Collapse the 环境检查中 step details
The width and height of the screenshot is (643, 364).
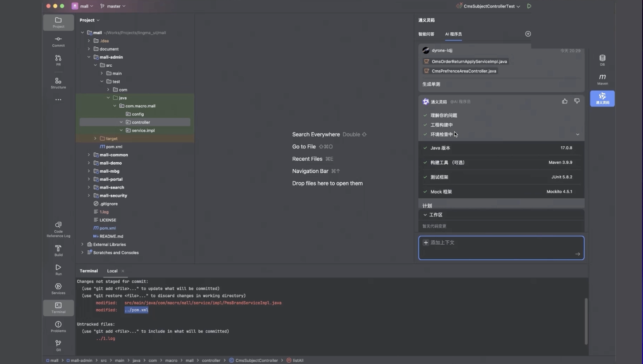[577, 135]
